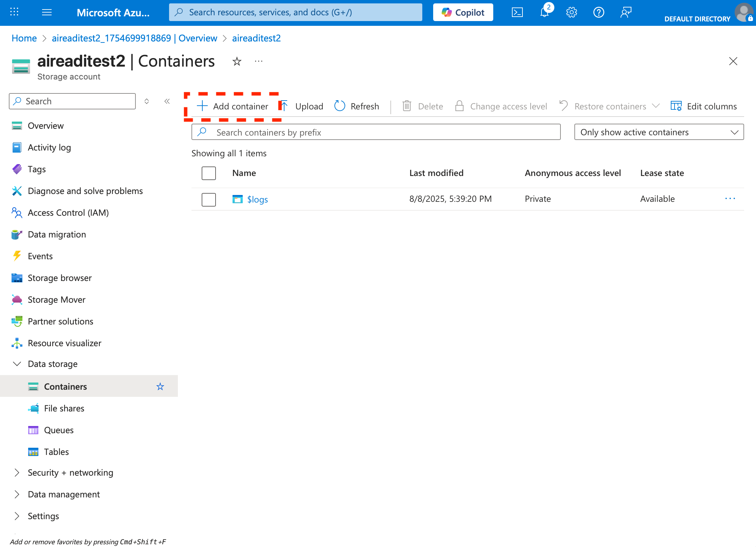Open the Edit columns tool
Viewport: 756px width, 547px height.
[704, 106]
